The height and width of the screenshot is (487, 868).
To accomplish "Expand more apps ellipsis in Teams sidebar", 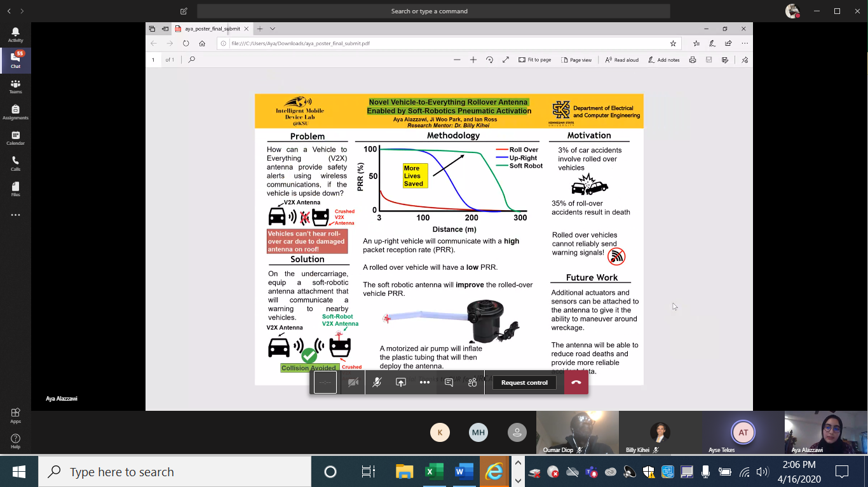I will click(15, 215).
